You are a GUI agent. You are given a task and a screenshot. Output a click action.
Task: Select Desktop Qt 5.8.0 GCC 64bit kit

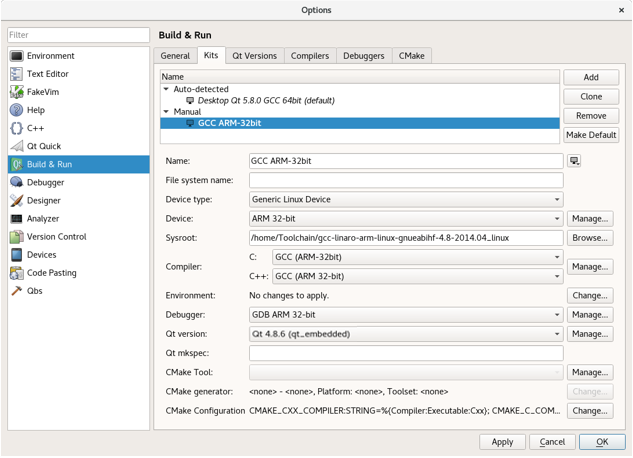(x=360, y=100)
